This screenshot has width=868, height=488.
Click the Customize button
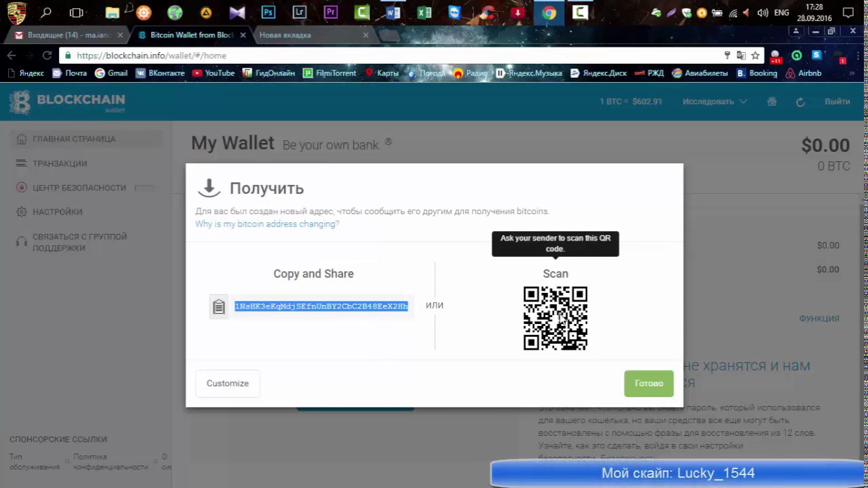pyautogui.click(x=228, y=384)
